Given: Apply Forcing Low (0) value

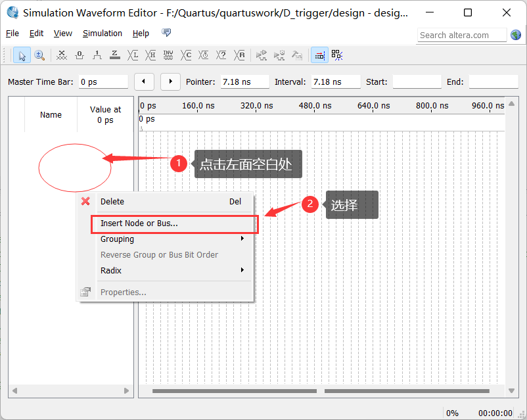Looking at the screenshot, I should coord(80,55).
